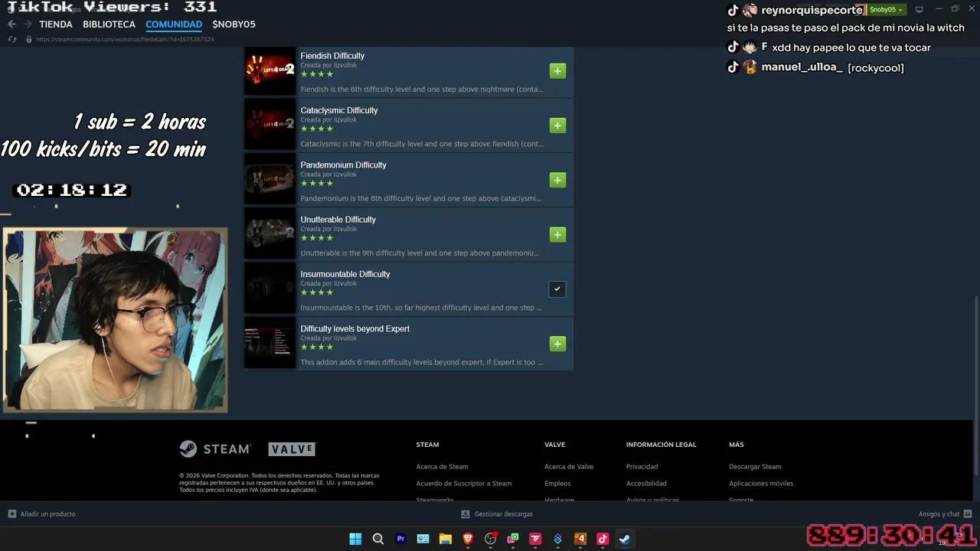This screenshot has width=980, height=551.
Task: Subscribe to Difficulty levels beyond Expert
Action: [557, 344]
